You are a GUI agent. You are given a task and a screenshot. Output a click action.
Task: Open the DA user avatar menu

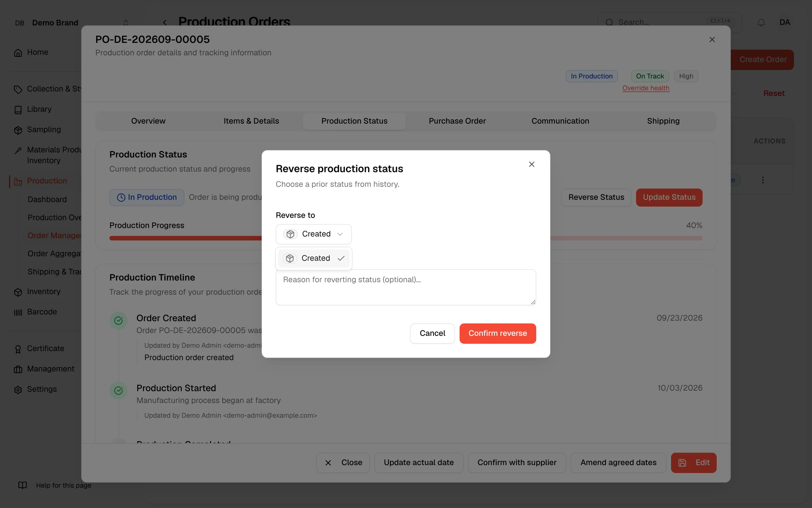click(784, 23)
